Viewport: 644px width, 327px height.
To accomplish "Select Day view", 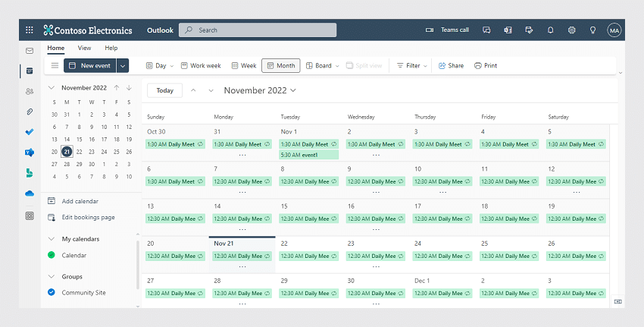I will pos(156,65).
